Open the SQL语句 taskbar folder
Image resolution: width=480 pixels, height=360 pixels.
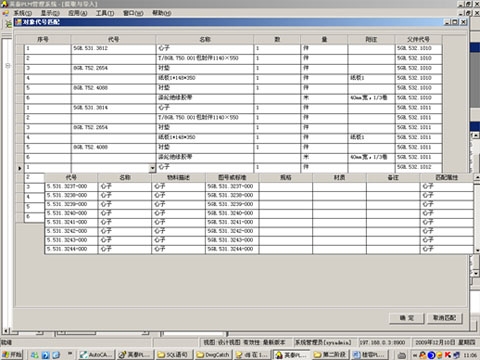(x=174, y=355)
